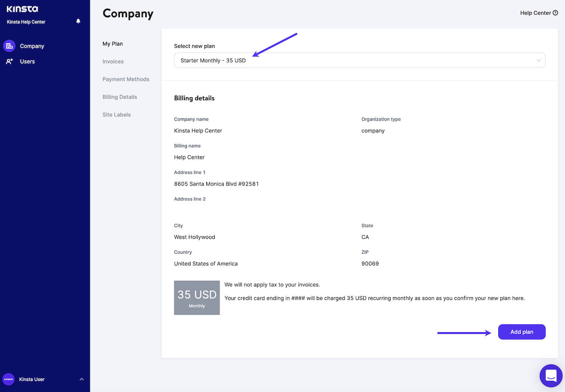Viewport: 565px width, 392px height.
Task: Select Company in sidebar
Action: [x=32, y=46]
